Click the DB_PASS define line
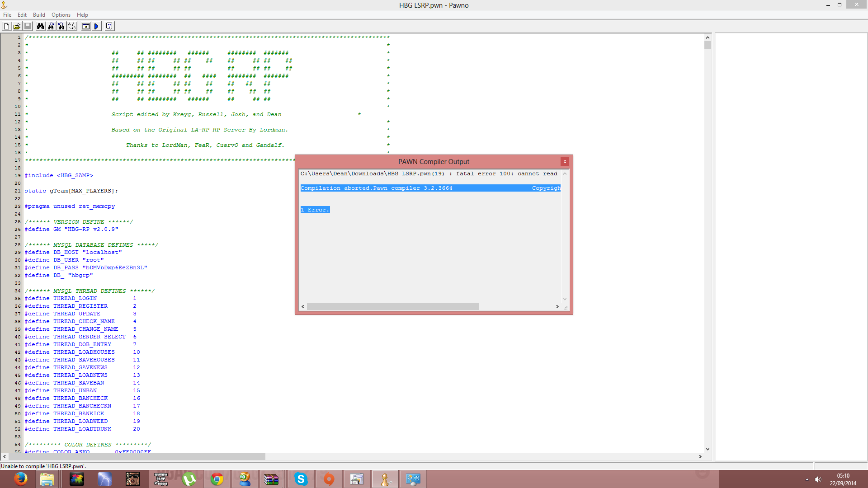Image resolution: width=868 pixels, height=488 pixels. pyautogui.click(x=86, y=268)
